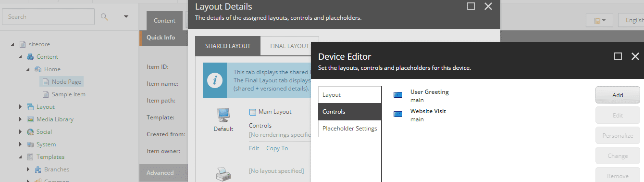Click the Main Layout icon
This screenshot has width=644, height=182.
tap(253, 112)
